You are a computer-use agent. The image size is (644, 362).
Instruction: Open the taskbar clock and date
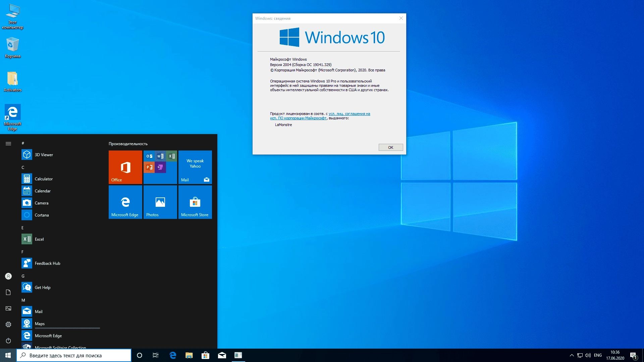coord(615,355)
